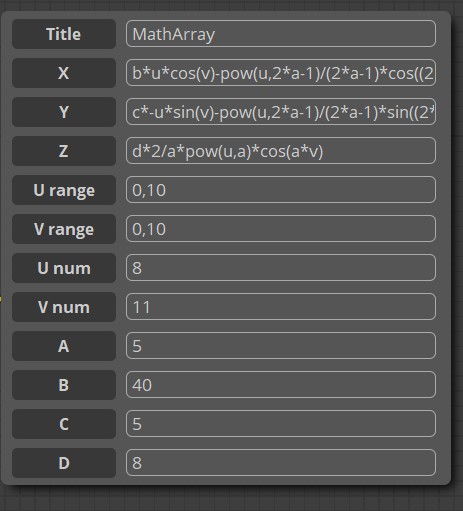
Task: Click the D label button
Action: [x=64, y=463]
